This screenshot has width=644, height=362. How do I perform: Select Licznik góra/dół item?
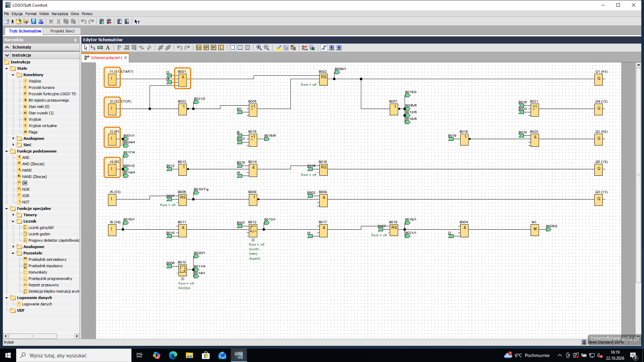coord(41,228)
